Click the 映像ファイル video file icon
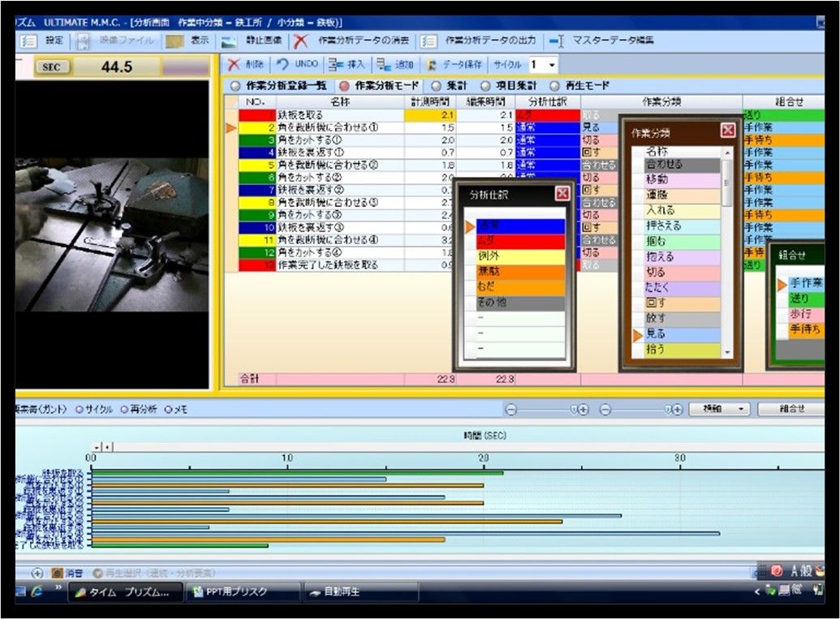The width and height of the screenshot is (840, 619). pyautogui.click(x=84, y=41)
